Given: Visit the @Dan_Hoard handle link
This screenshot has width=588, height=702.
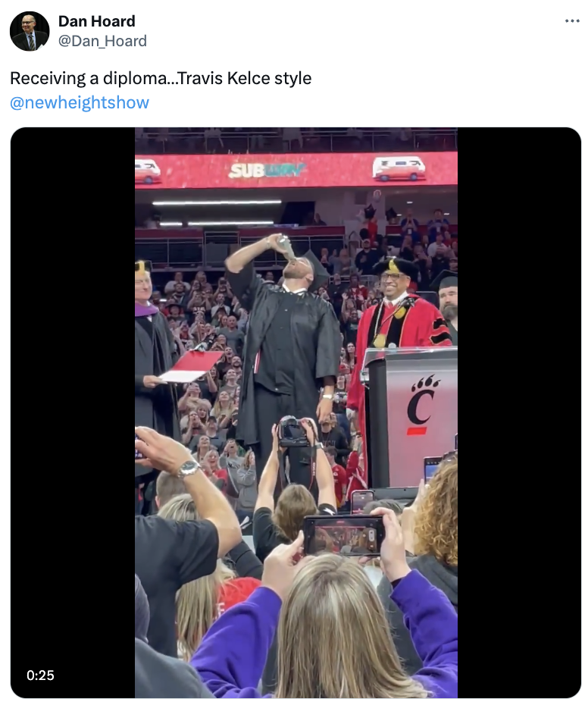Looking at the screenshot, I should coord(102,41).
